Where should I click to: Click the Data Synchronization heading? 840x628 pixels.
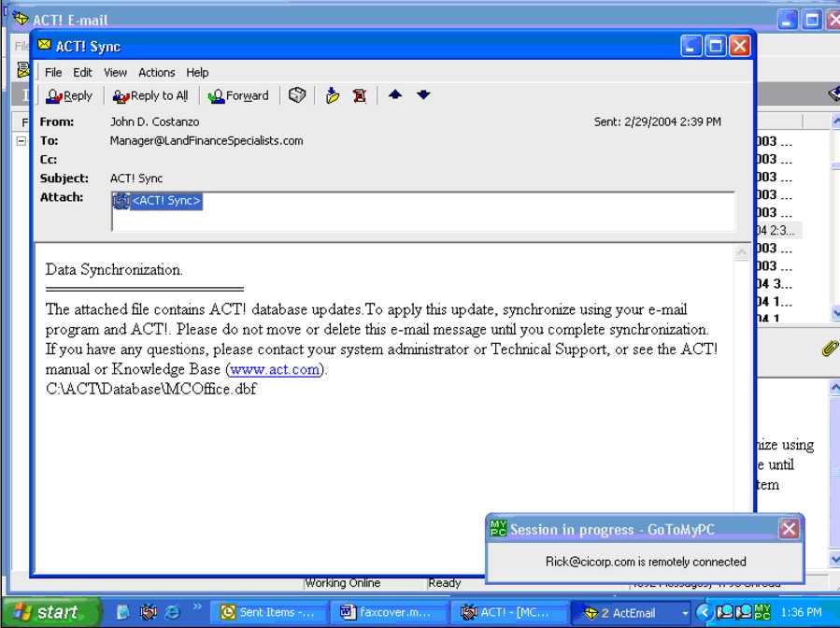tap(114, 269)
